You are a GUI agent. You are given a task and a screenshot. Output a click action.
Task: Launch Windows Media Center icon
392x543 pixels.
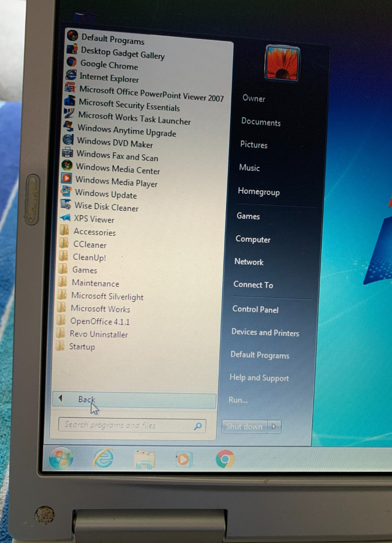(67, 165)
